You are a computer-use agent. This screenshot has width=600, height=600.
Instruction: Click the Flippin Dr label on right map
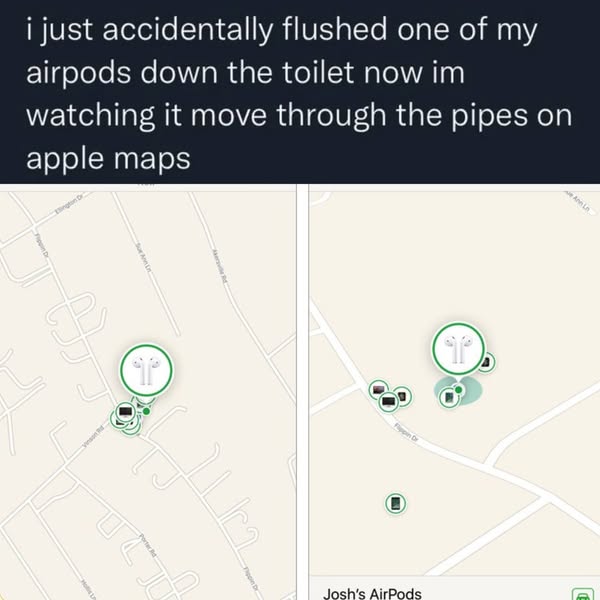pyautogui.click(x=406, y=432)
